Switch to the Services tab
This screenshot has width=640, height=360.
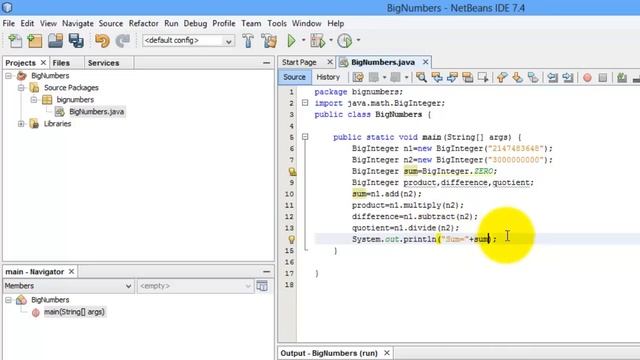(x=103, y=63)
